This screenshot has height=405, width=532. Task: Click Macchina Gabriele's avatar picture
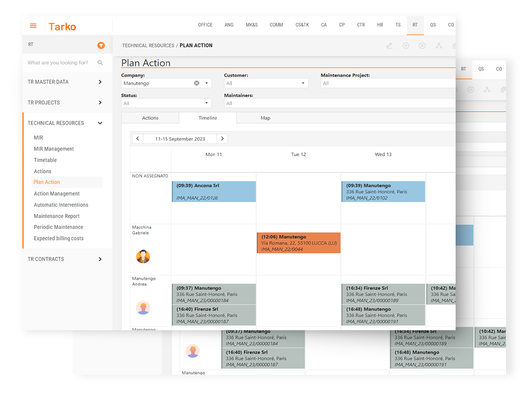point(143,256)
